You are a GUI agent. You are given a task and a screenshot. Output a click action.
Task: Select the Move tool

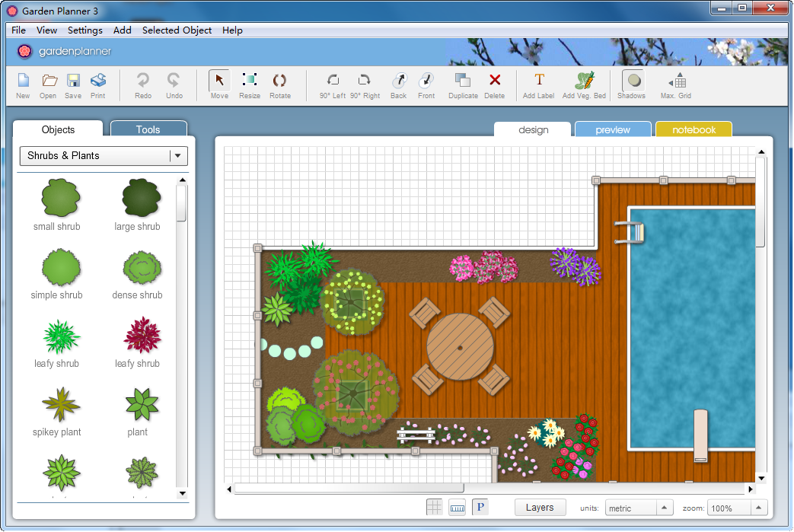point(219,84)
